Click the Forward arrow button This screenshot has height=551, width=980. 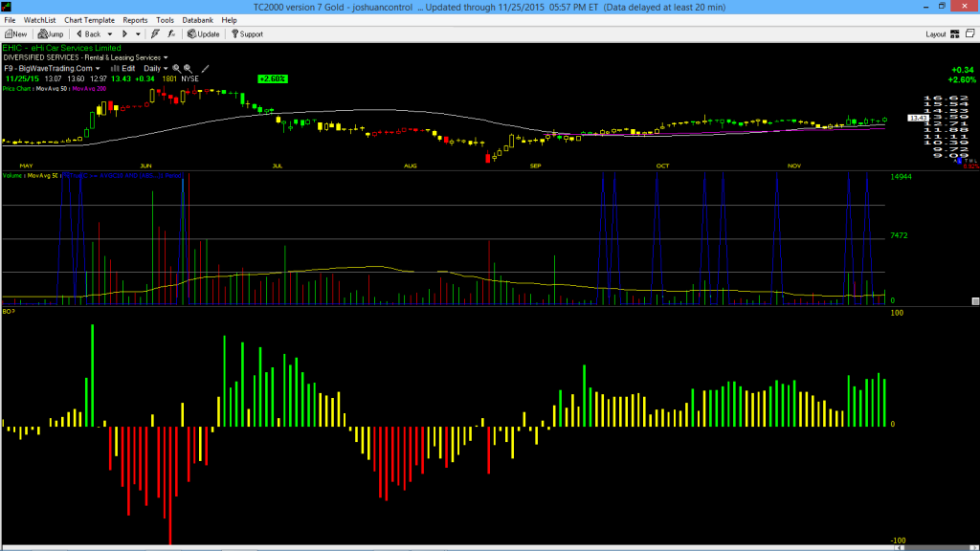(x=124, y=34)
